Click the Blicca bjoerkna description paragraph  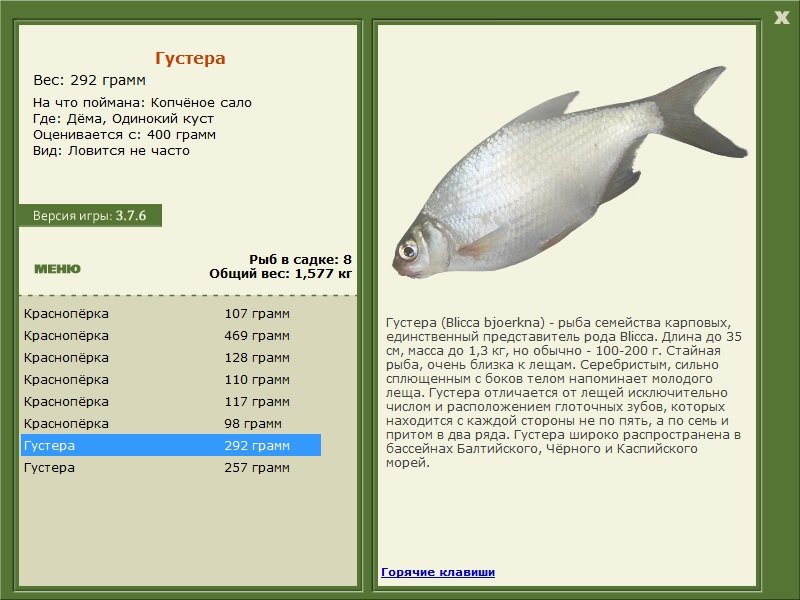tap(564, 392)
